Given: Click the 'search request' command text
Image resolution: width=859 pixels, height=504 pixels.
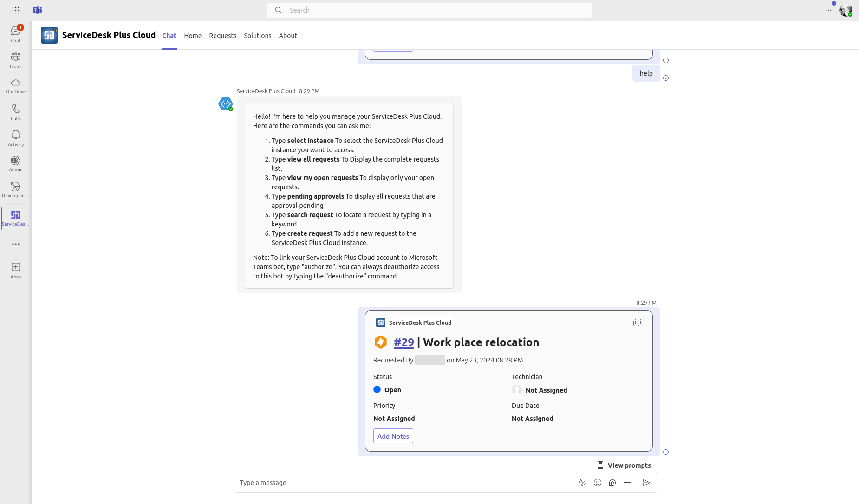Looking at the screenshot, I should (x=310, y=215).
